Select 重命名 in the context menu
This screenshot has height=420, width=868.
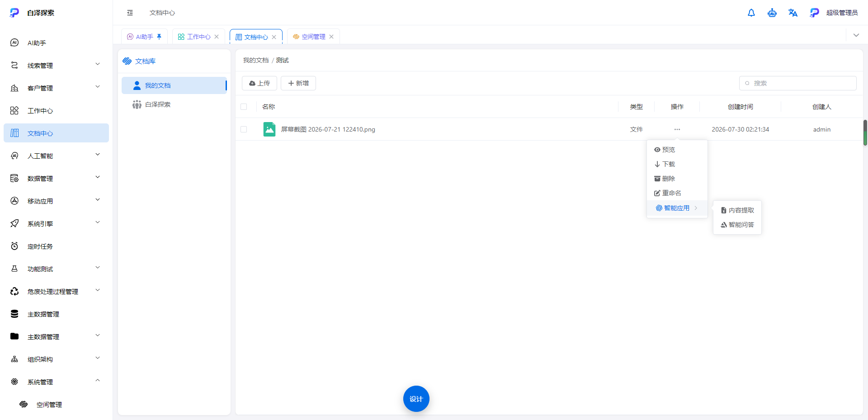(x=677, y=193)
